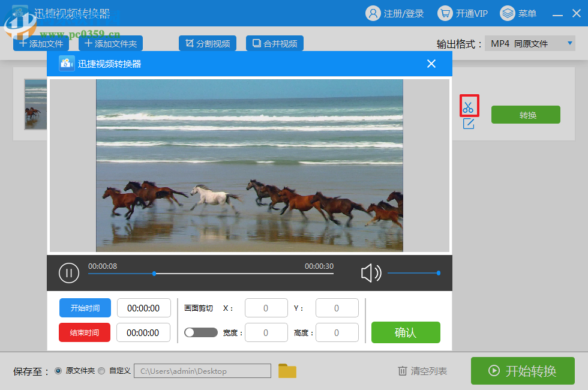The image size is (588, 390).
Task: Confirm trim settings with the 确认 button
Action: pyautogui.click(x=406, y=332)
